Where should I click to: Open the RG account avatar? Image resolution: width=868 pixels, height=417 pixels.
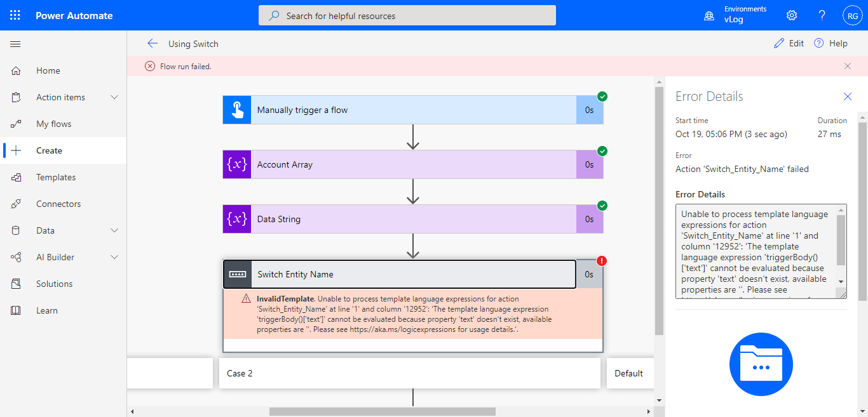click(852, 15)
